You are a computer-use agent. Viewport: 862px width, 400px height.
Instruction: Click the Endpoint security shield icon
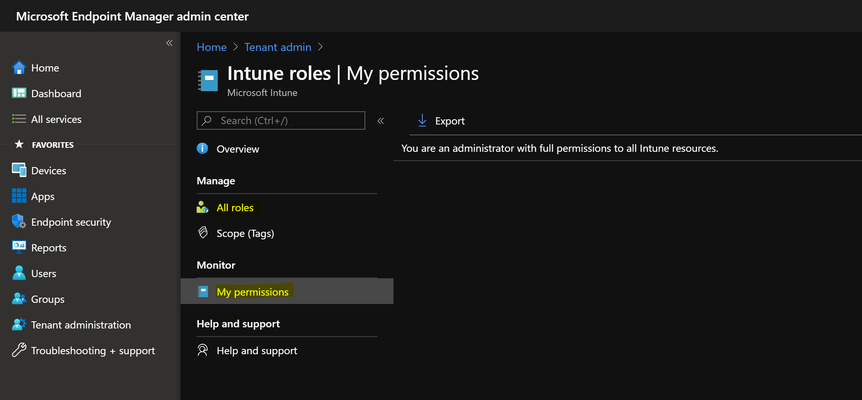pos(19,222)
